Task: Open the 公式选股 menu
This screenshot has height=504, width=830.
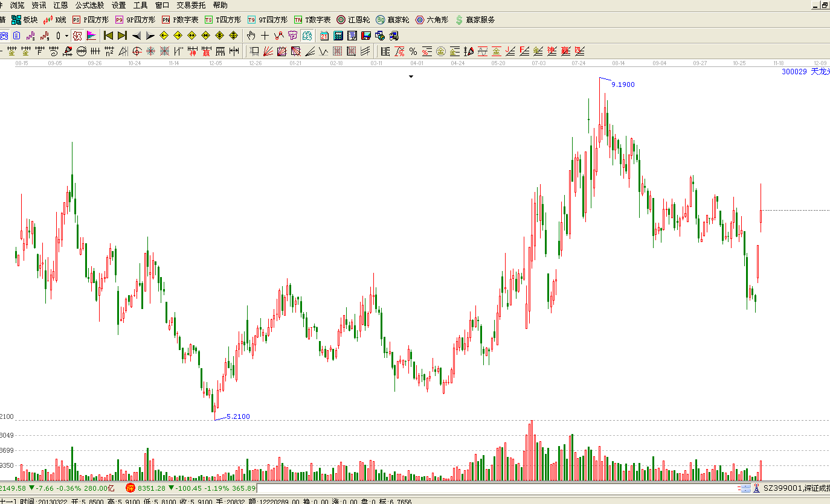Action: 89,5
